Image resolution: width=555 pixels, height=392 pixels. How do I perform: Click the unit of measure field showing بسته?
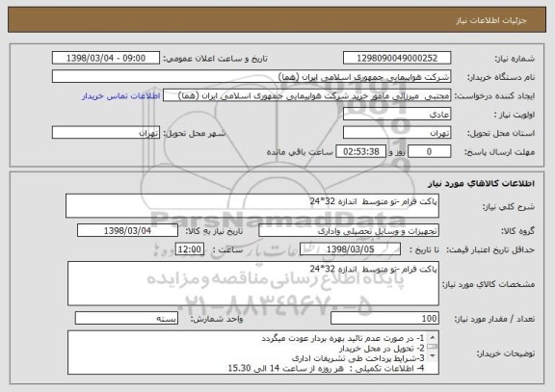coord(126,318)
